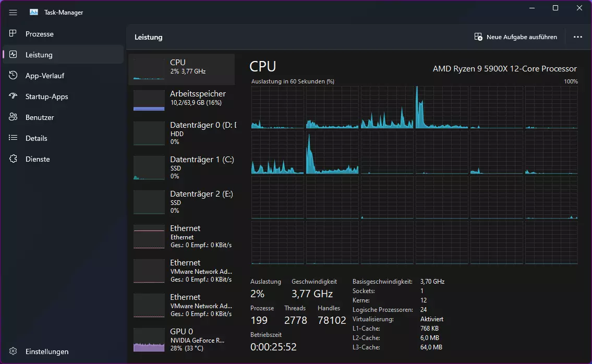Click the 78102 Handles count
The width and height of the screenshot is (592, 364).
click(332, 320)
